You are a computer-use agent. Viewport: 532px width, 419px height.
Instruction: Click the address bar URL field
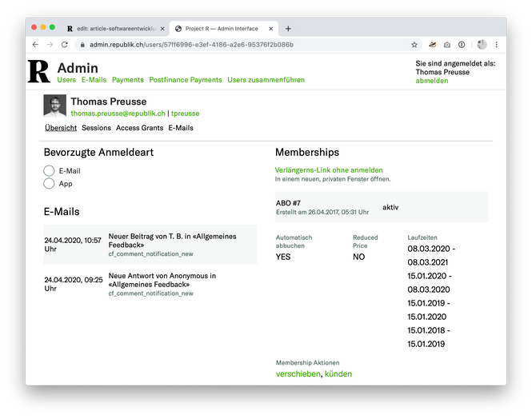point(240,45)
